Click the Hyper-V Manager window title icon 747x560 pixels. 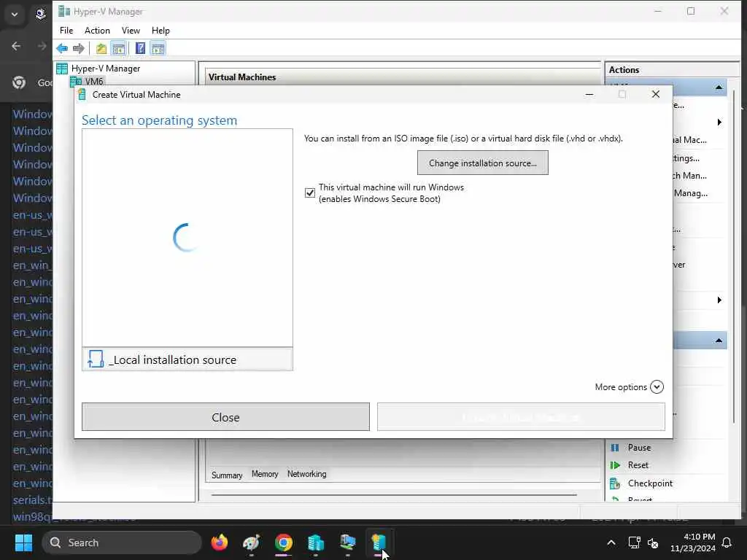64,12
